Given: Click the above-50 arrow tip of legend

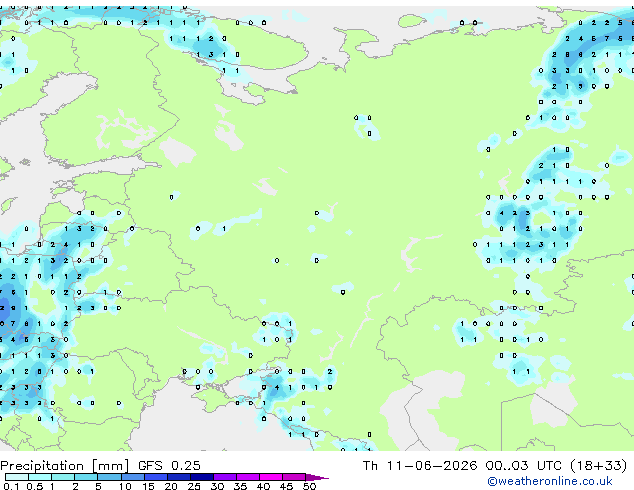Looking at the screenshot, I should coord(317,477).
